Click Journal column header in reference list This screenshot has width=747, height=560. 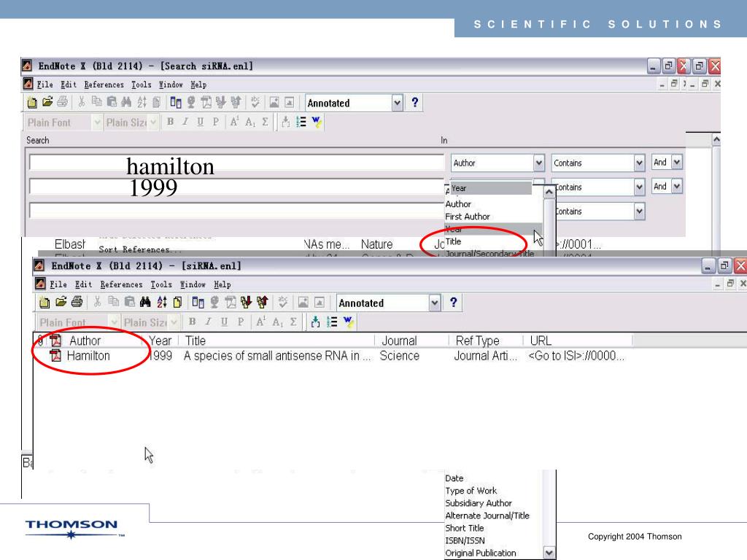[399, 341]
